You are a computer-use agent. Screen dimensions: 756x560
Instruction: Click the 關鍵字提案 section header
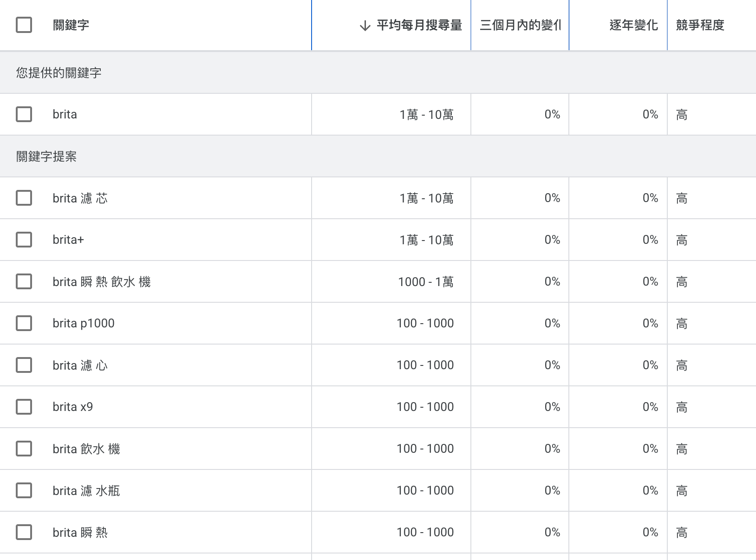[x=46, y=156]
